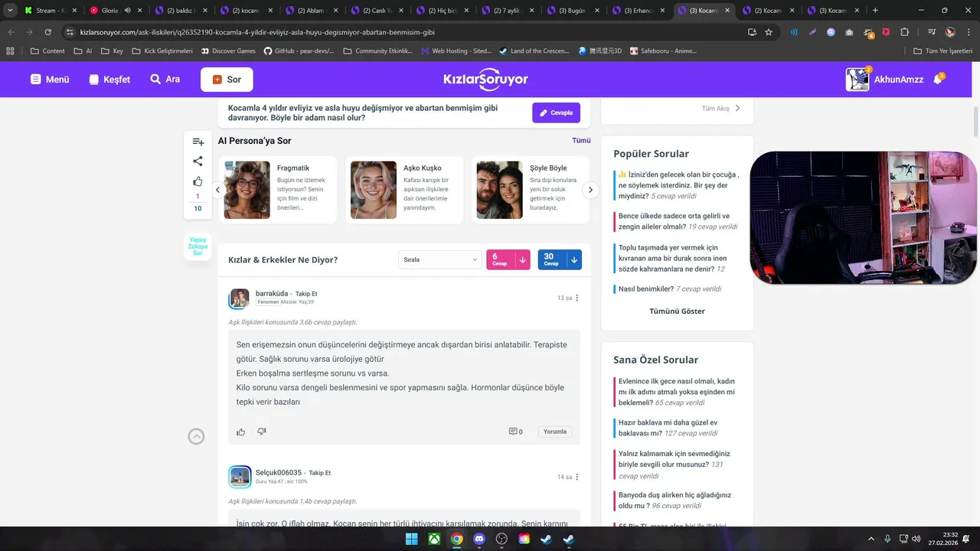Click the install app icon in address bar
Image resolution: width=980 pixels, height=551 pixels.
[752, 32]
